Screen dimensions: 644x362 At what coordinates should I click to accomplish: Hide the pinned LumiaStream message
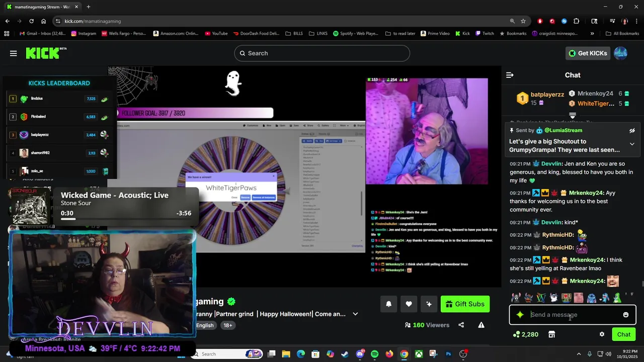pos(632,131)
